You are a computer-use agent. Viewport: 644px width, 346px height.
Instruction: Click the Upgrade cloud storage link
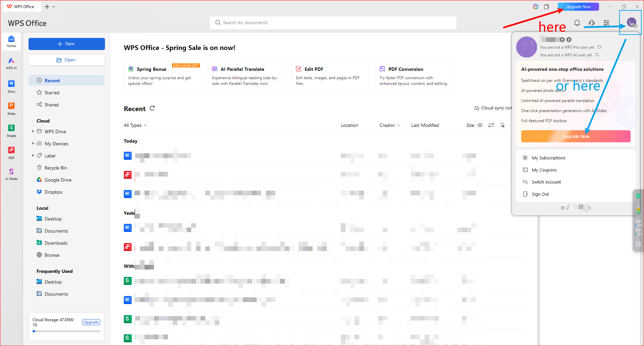coord(91,322)
